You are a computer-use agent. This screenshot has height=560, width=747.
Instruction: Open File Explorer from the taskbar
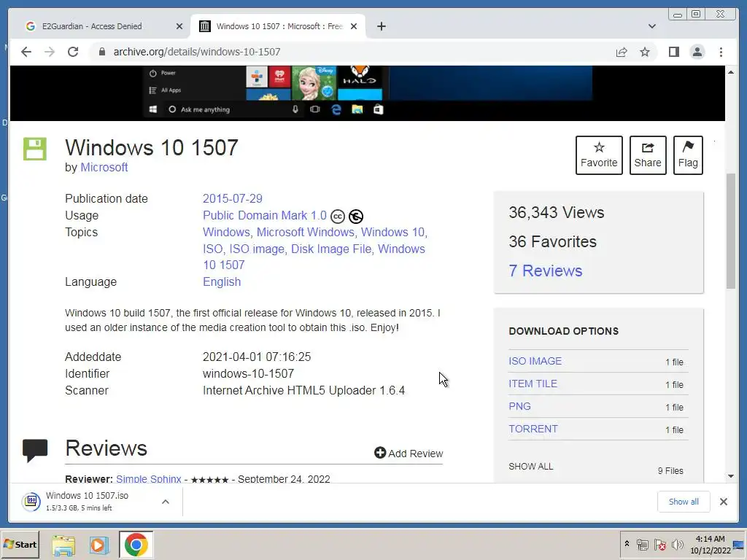pyautogui.click(x=63, y=545)
